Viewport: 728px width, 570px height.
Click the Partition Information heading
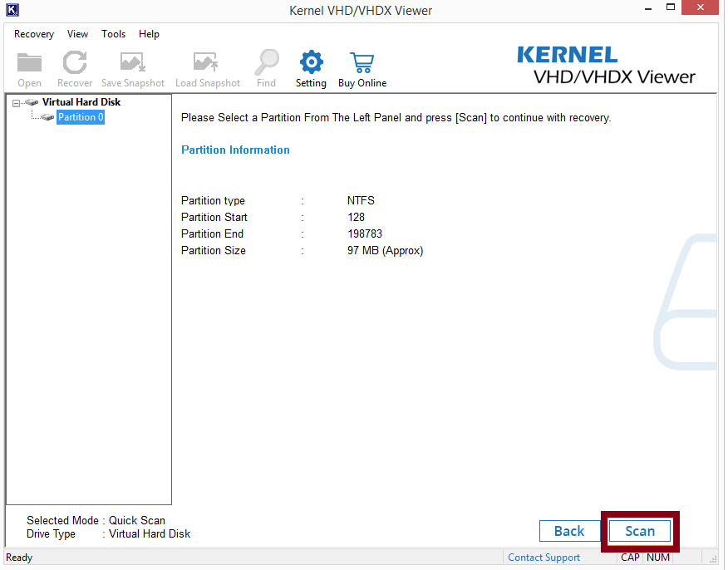tap(235, 150)
